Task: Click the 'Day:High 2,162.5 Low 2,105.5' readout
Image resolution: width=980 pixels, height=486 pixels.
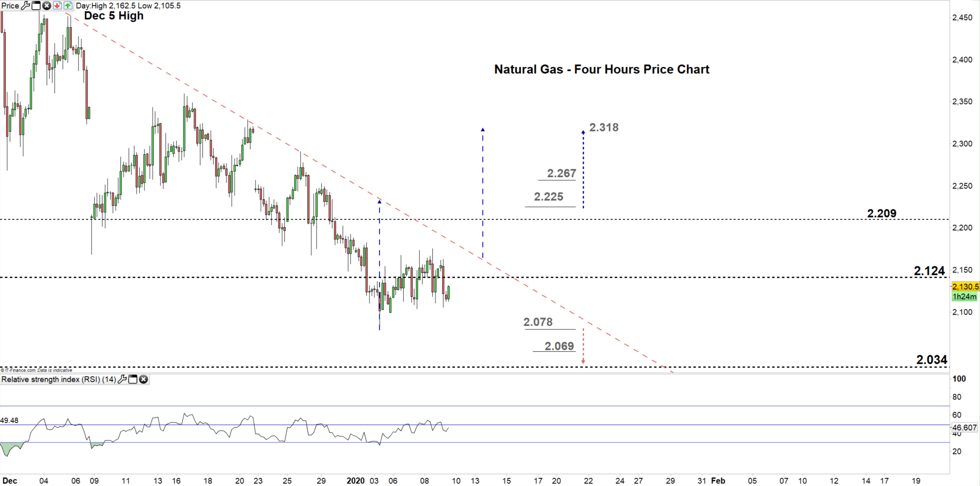Action: pyautogui.click(x=128, y=6)
